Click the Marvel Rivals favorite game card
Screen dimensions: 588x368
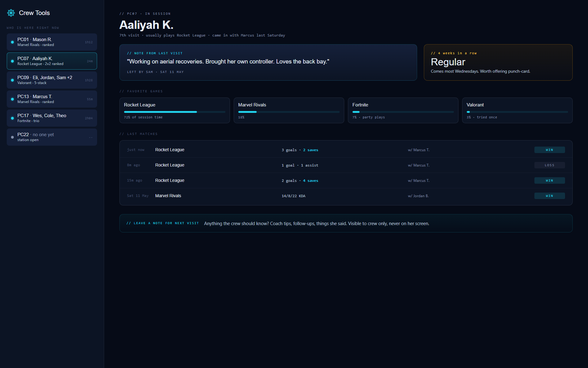click(x=289, y=110)
